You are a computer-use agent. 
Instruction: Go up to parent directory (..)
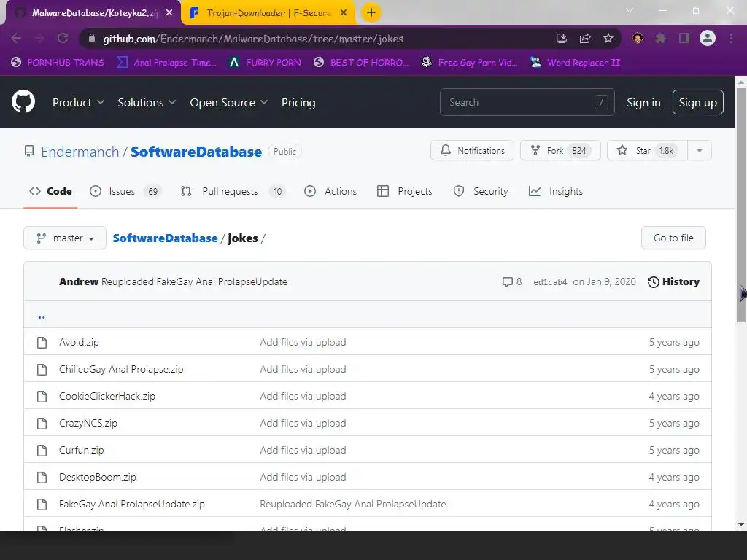pos(42,316)
